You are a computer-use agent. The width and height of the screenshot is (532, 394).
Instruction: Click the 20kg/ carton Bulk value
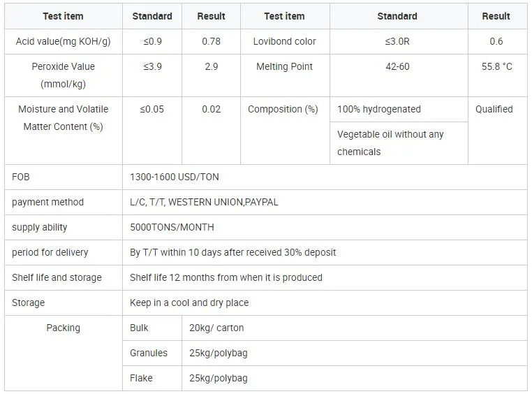[x=216, y=328]
